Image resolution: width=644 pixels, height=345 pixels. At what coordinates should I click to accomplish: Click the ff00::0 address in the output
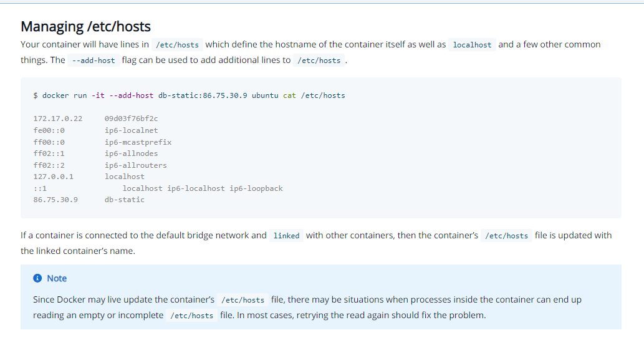pos(49,142)
